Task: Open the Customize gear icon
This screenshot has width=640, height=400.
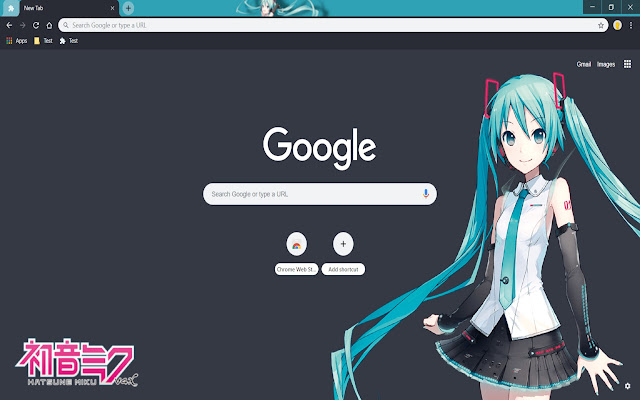Action: (627, 386)
